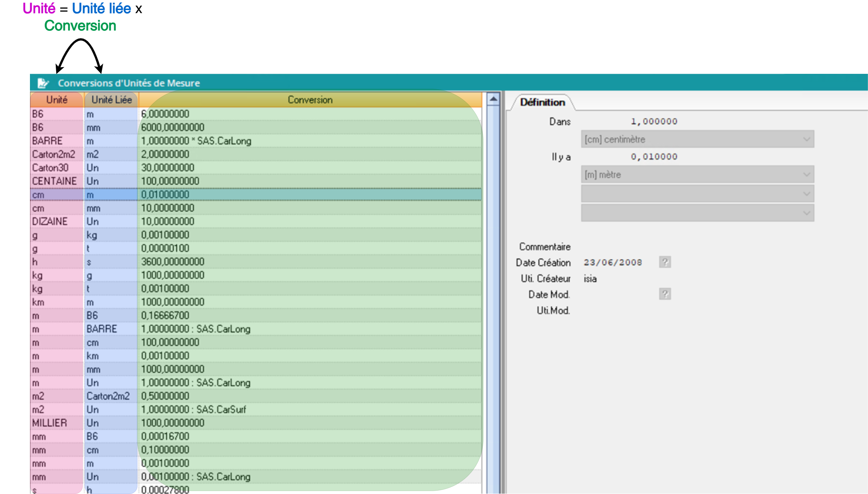Click the Date Création help button

pyautogui.click(x=665, y=262)
